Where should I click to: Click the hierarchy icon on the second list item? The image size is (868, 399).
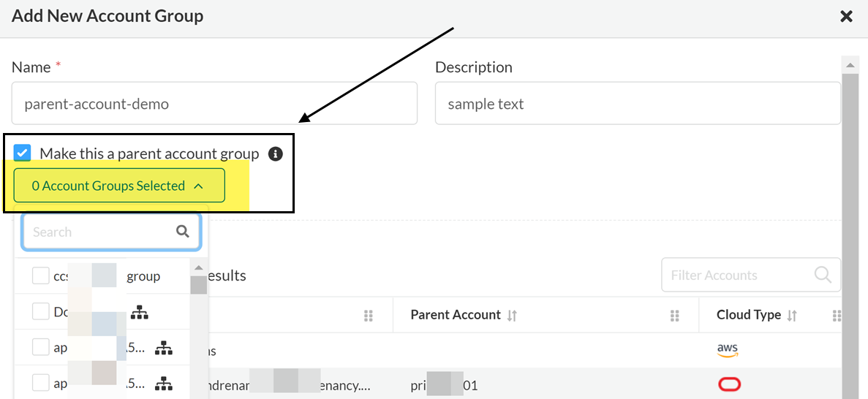click(140, 312)
